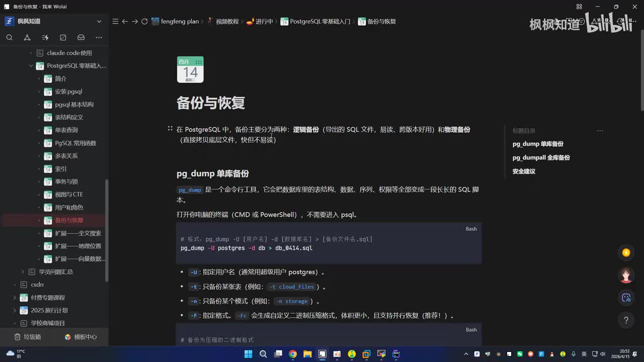Jump to pg_dumpall 全库备份 in outline

(x=541, y=157)
